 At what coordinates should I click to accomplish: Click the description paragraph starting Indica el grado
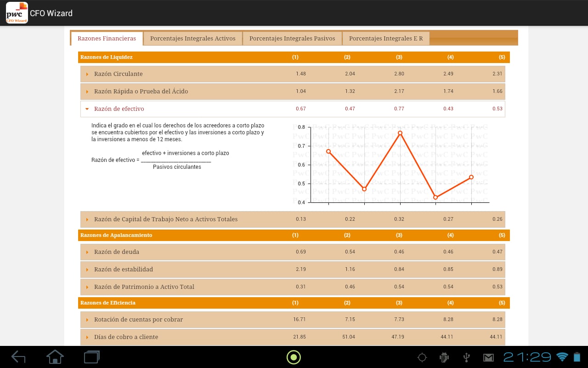[178, 132]
